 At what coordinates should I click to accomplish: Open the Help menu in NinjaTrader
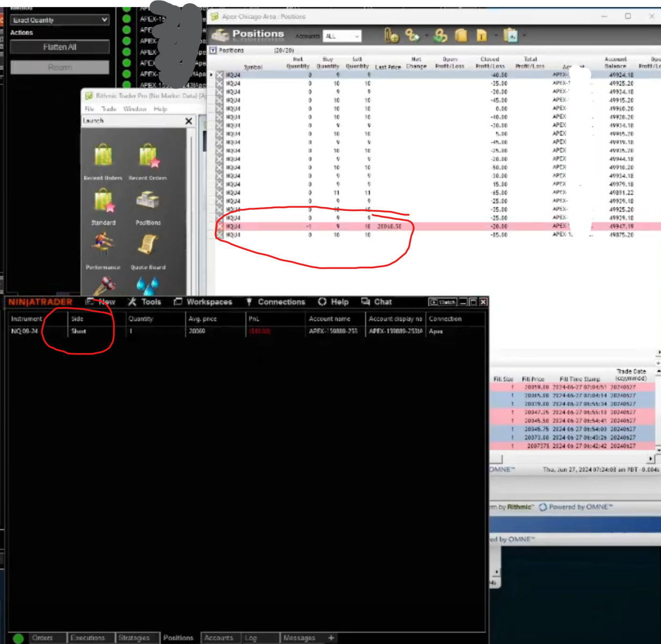333,302
